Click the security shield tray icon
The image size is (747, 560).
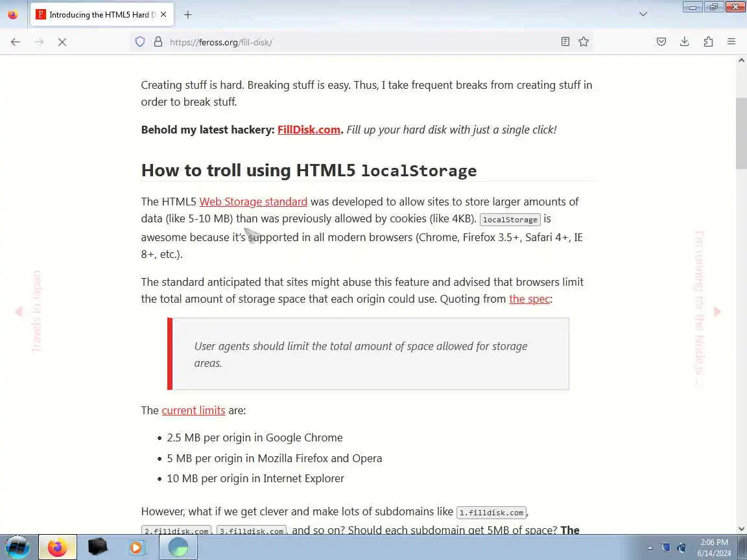pos(666,548)
